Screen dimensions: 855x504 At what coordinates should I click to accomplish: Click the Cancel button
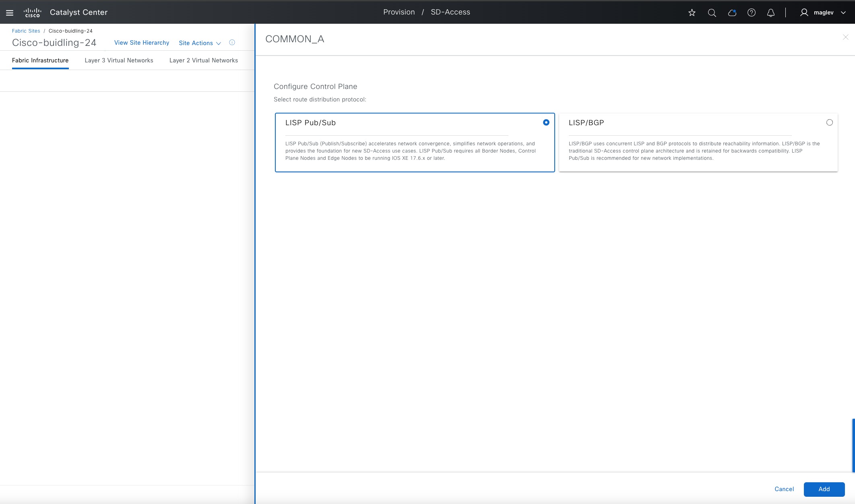coord(784,489)
